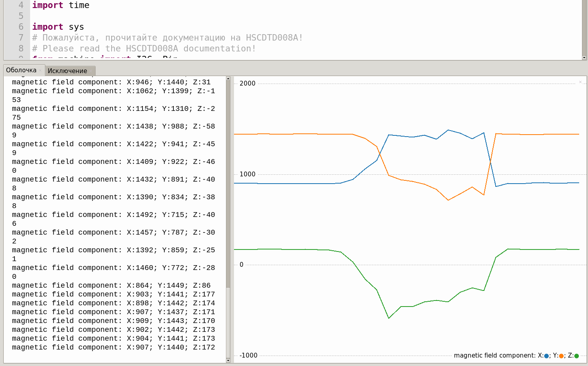The height and width of the screenshot is (366, 588).
Task: Click line number 4 in the gutter
Action: click(21, 5)
